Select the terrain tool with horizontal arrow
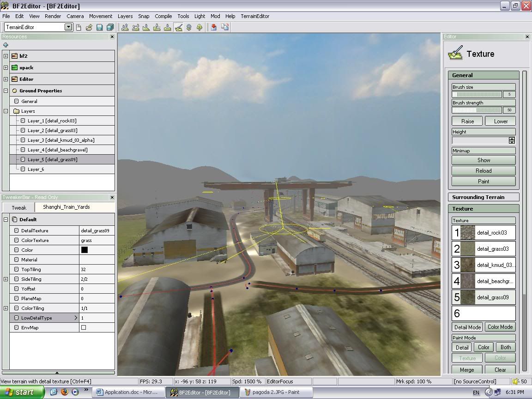 click(x=136, y=27)
